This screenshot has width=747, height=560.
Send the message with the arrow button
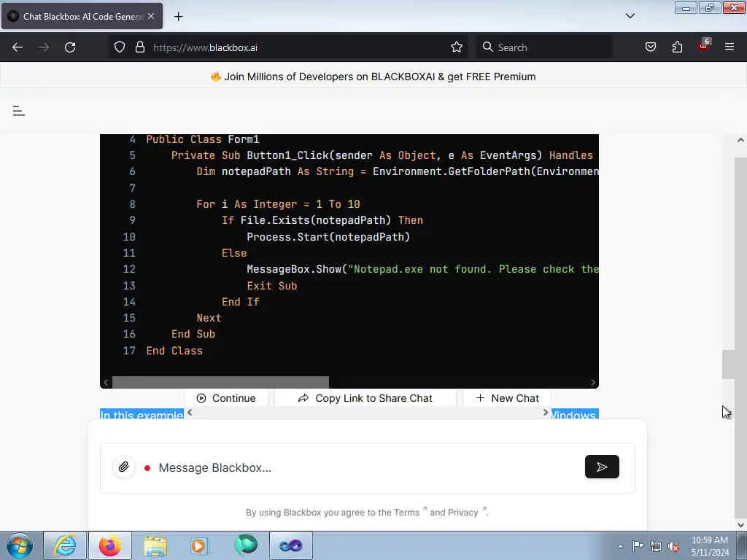602,467
